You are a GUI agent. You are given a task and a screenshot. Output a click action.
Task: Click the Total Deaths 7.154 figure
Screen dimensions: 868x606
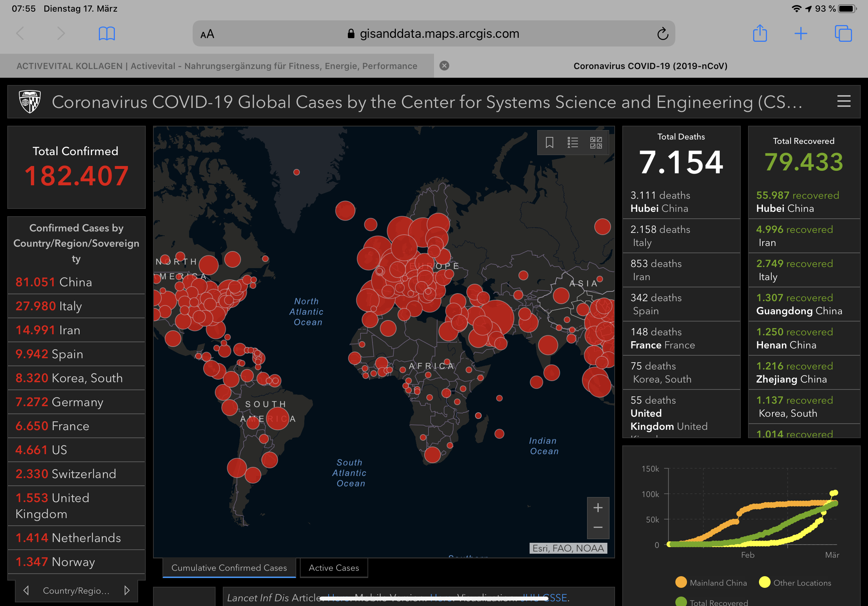(x=681, y=162)
